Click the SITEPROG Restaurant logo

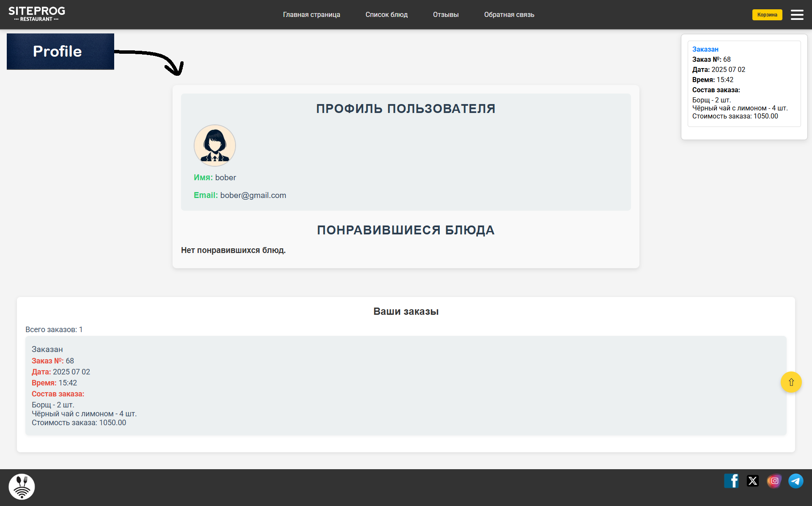[37, 14]
